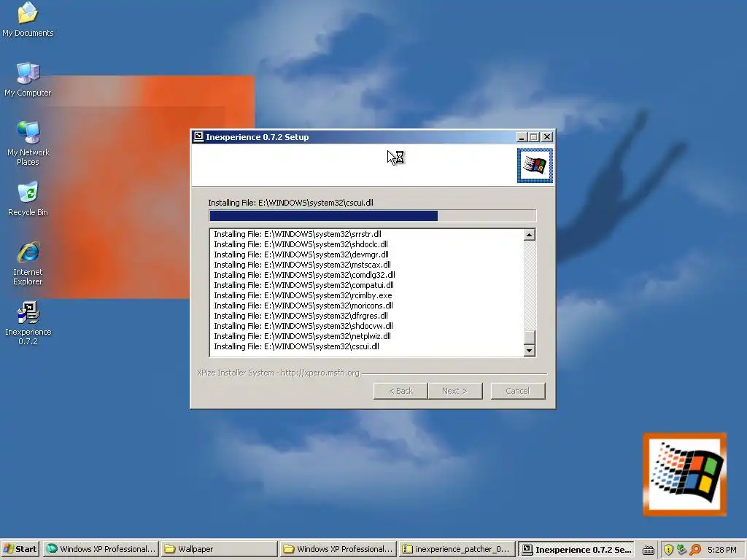The image size is (747, 560).
Task: Select the Internet Explorer desktop icon
Action: point(28,262)
